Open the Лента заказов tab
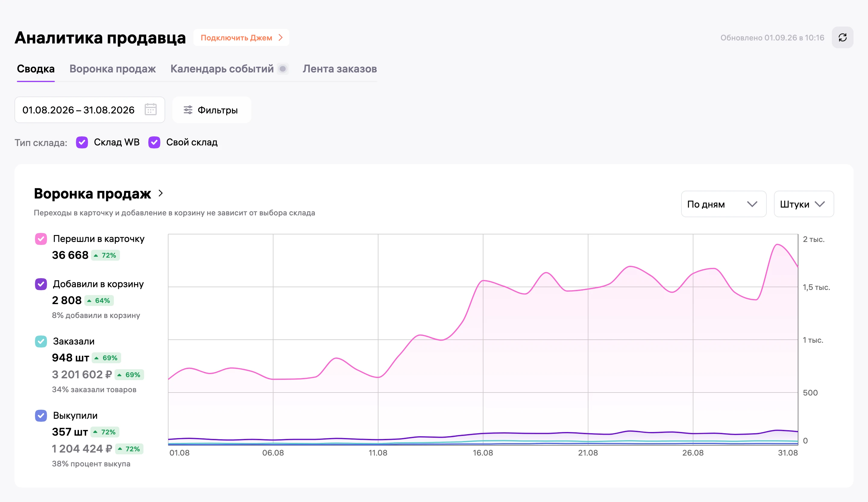This screenshot has width=868, height=502. tap(340, 69)
